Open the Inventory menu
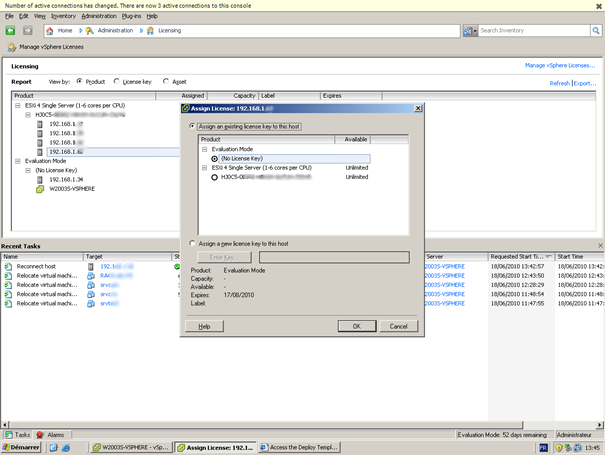The width and height of the screenshot is (605, 455). pyautogui.click(x=63, y=16)
